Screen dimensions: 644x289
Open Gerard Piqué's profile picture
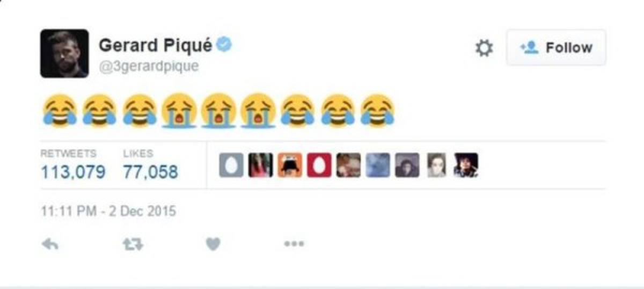pyautogui.click(x=64, y=53)
